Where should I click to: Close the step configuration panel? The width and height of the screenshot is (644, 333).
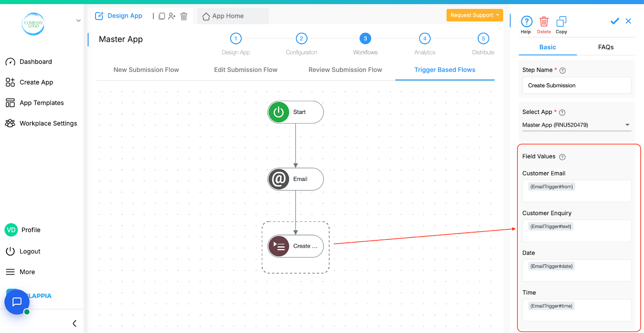point(628,21)
